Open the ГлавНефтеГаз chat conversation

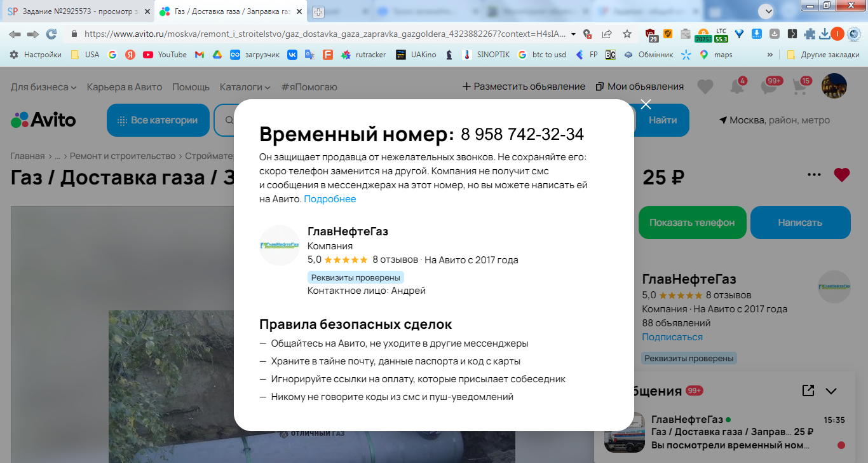coord(726,432)
